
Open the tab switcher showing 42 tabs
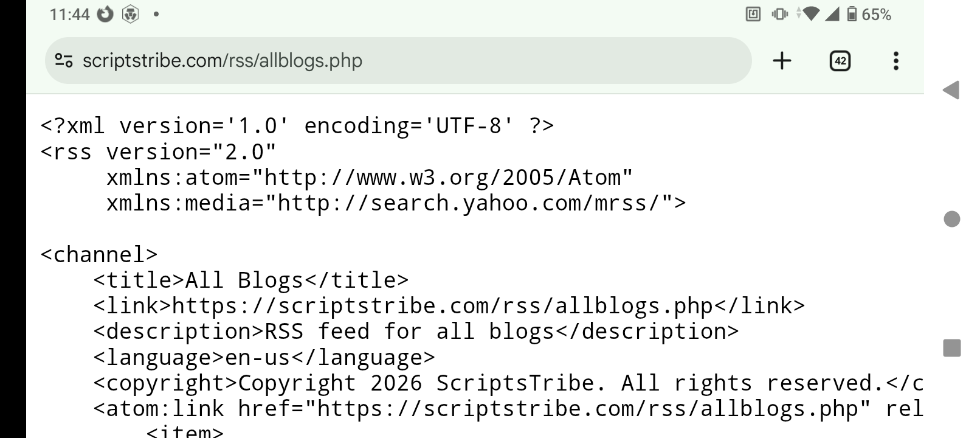(x=840, y=61)
